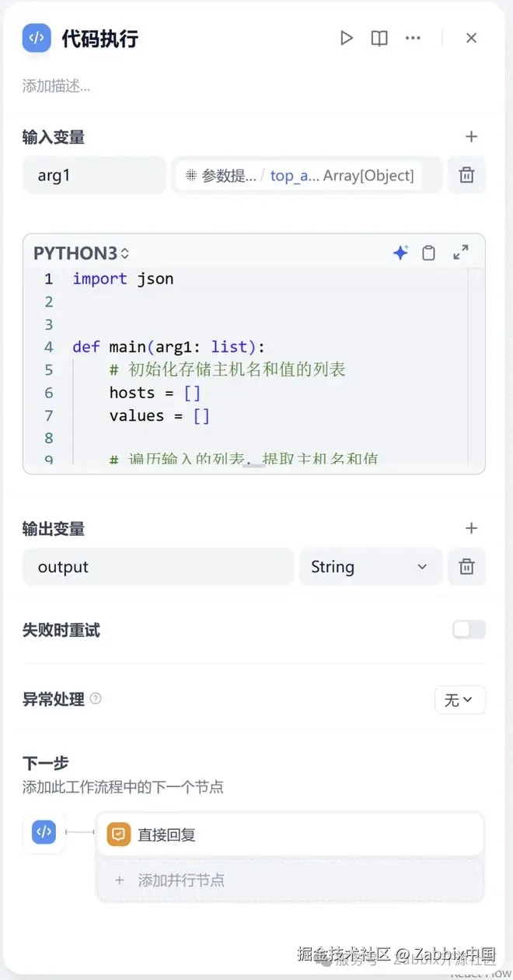Copy code to clipboard
This screenshot has height=980, width=513.
(x=428, y=253)
